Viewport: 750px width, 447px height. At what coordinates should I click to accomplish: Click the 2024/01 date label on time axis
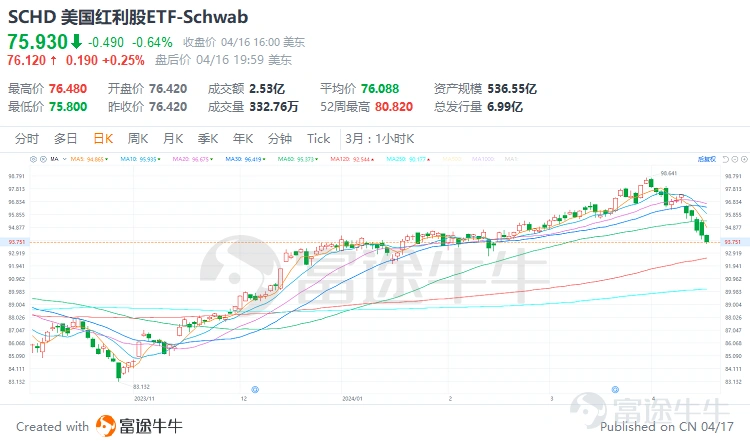[353, 398]
